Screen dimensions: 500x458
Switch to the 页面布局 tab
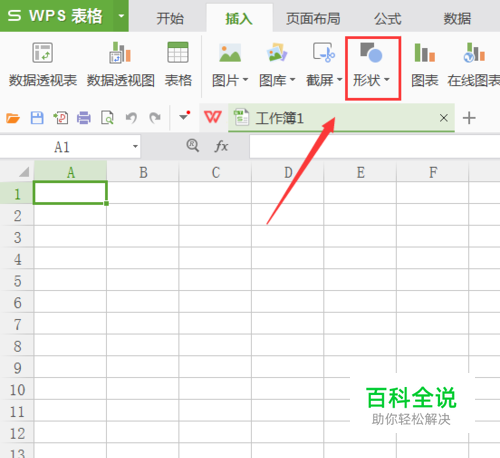(x=313, y=19)
